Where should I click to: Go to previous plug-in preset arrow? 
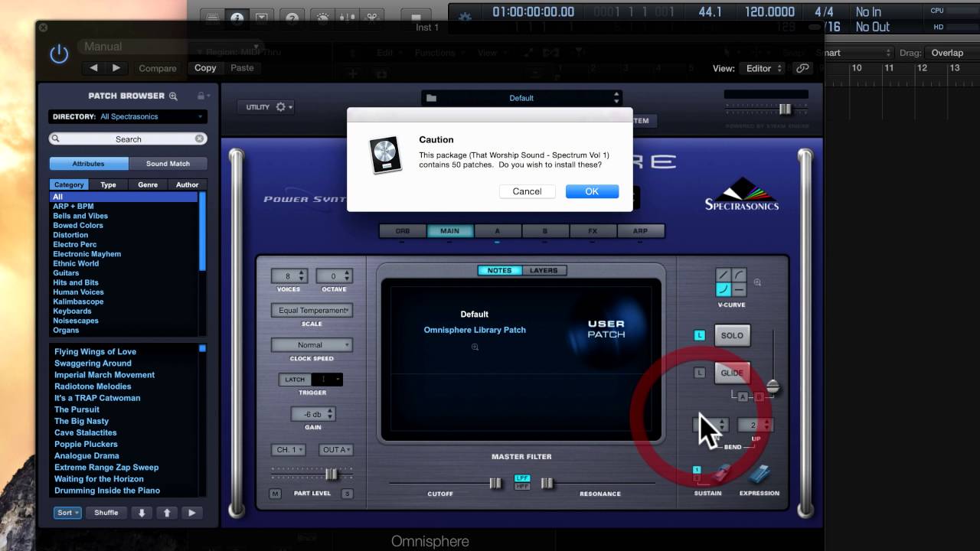coord(93,68)
